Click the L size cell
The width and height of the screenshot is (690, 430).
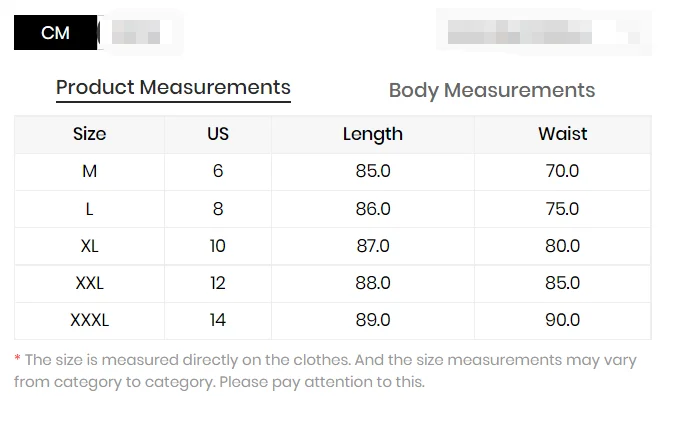(90, 209)
